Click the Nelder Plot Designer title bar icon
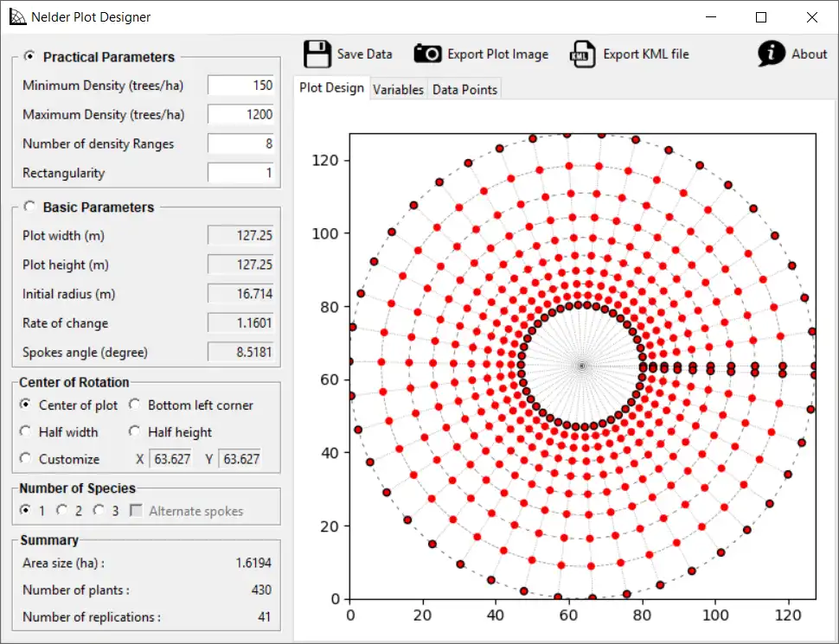 coord(17,16)
